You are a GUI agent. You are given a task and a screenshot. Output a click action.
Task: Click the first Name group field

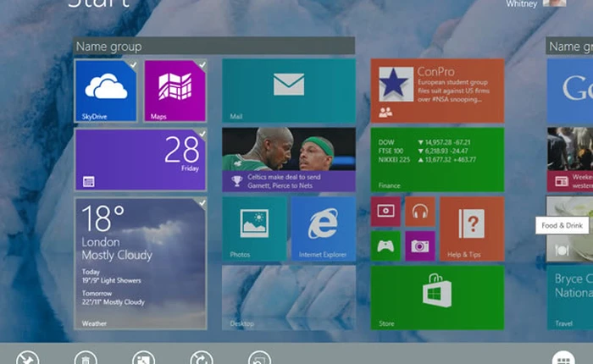point(213,46)
